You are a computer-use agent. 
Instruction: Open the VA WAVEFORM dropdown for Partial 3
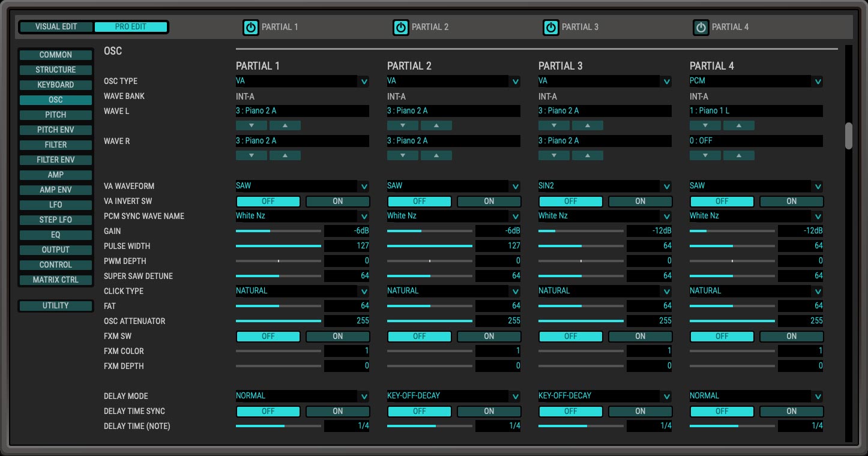tap(667, 186)
